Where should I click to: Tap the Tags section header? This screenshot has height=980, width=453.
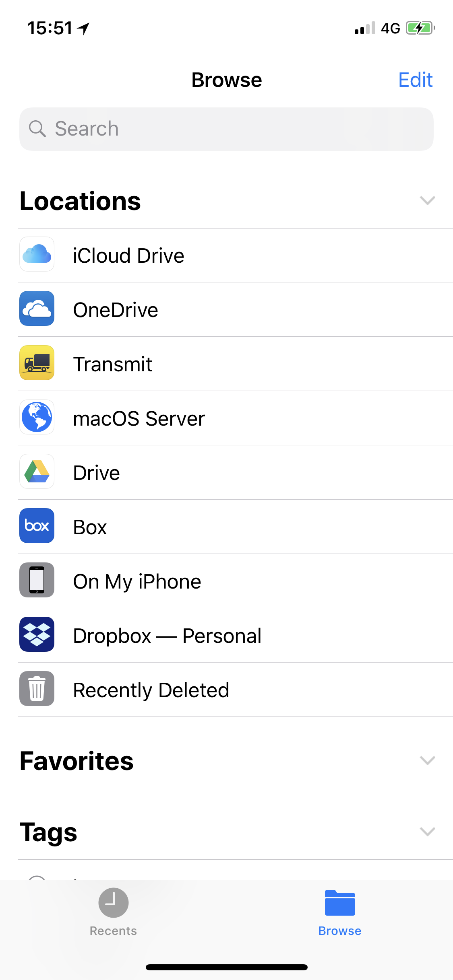tap(48, 832)
